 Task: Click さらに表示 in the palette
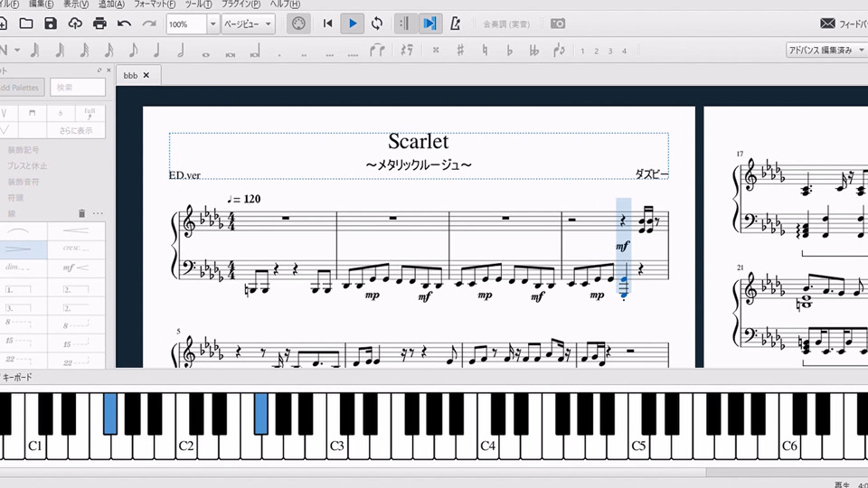76,130
